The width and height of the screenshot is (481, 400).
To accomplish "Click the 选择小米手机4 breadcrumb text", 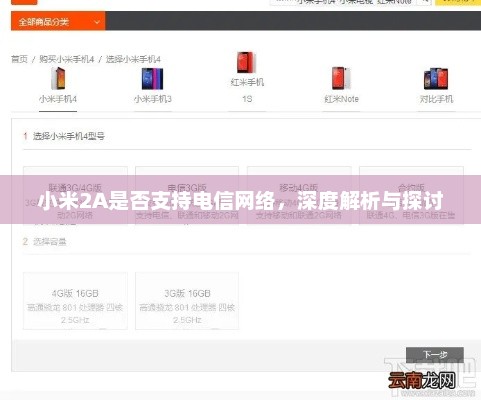I will coord(133,59).
